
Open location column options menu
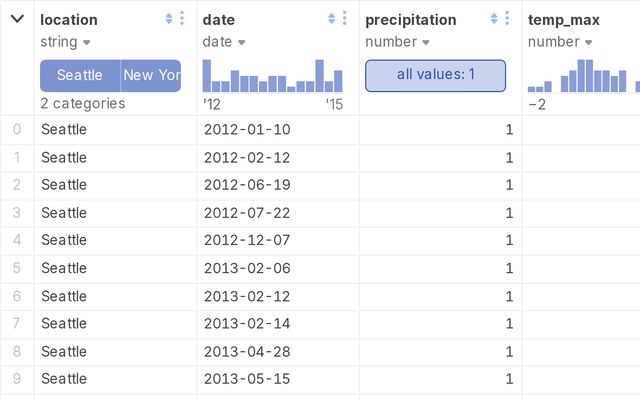click(x=181, y=18)
